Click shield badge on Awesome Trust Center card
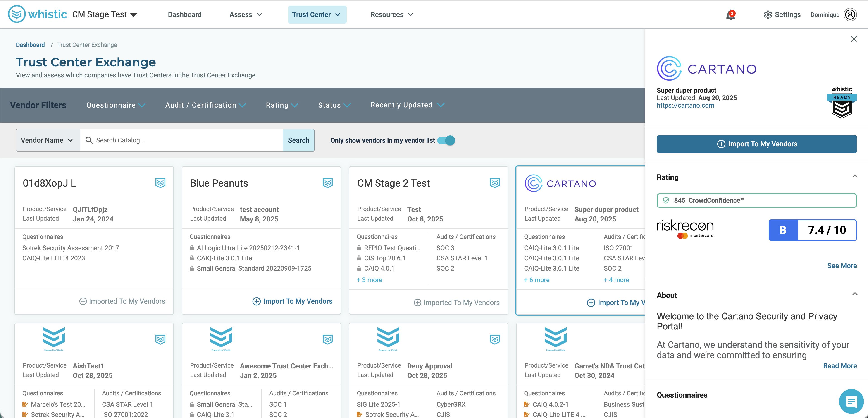The width and height of the screenshot is (868, 418). coord(327,339)
